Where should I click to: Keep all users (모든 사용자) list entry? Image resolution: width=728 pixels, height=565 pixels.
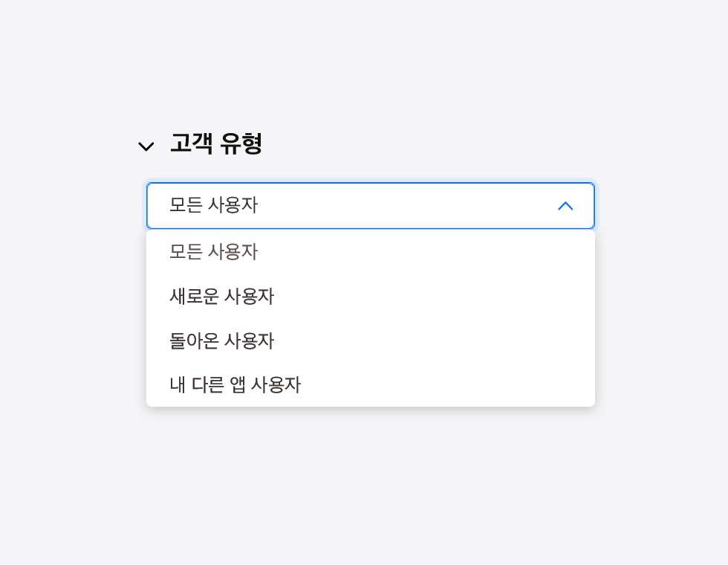point(214,252)
